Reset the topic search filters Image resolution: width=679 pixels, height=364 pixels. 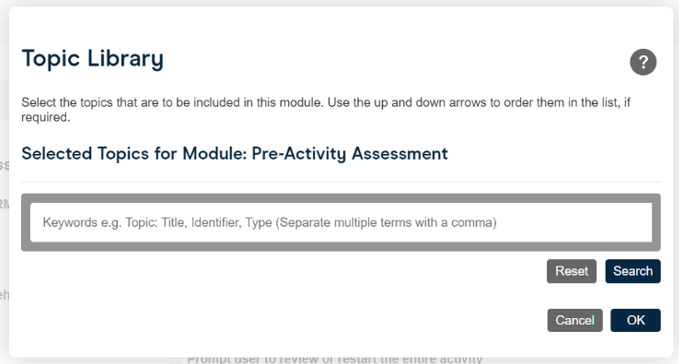[572, 271]
